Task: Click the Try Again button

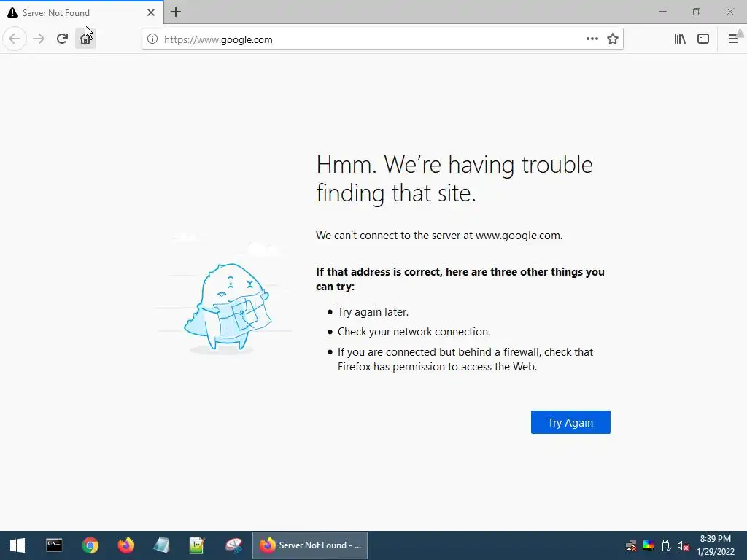Action: [x=570, y=422]
